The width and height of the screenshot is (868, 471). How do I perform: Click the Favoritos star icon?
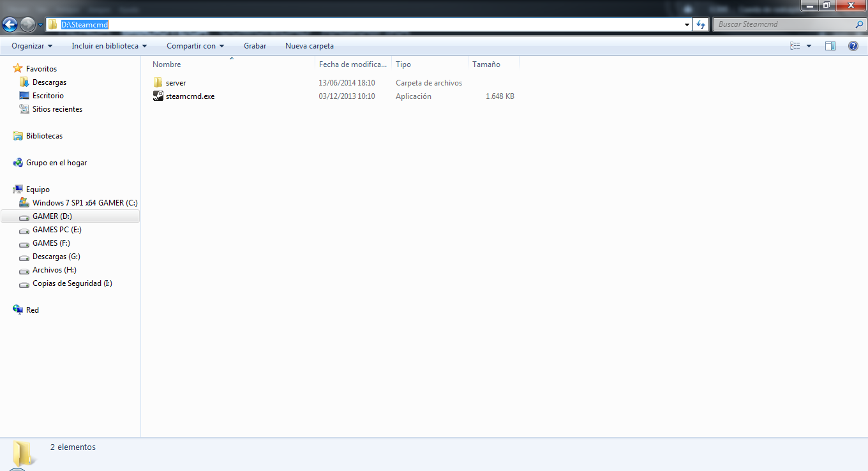(18, 68)
